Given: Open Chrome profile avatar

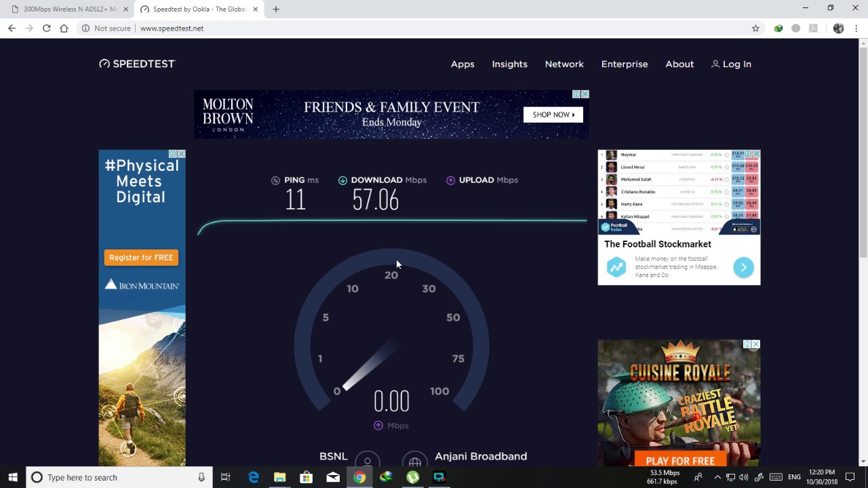Looking at the screenshot, I should click(839, 28).
